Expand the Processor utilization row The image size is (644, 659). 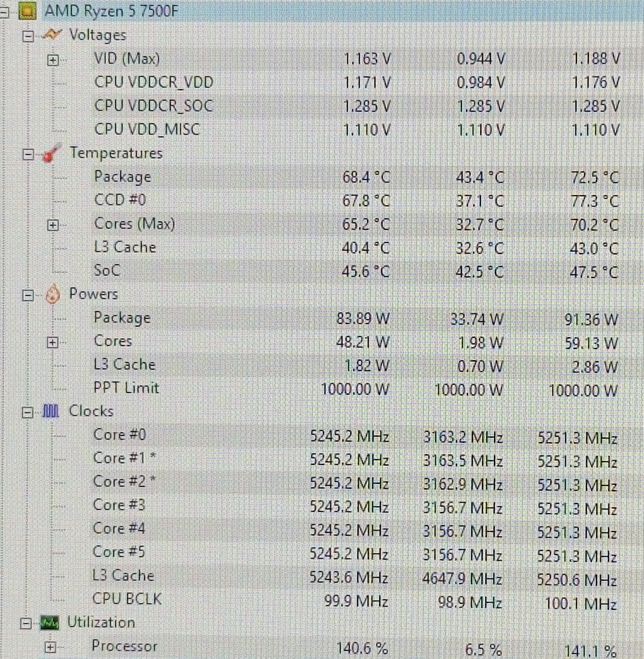tap(50, 647)
